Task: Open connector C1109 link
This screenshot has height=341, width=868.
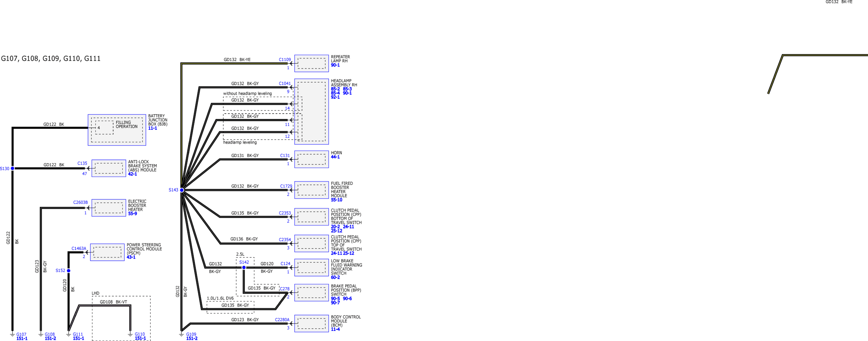Action: coord(284,60)
